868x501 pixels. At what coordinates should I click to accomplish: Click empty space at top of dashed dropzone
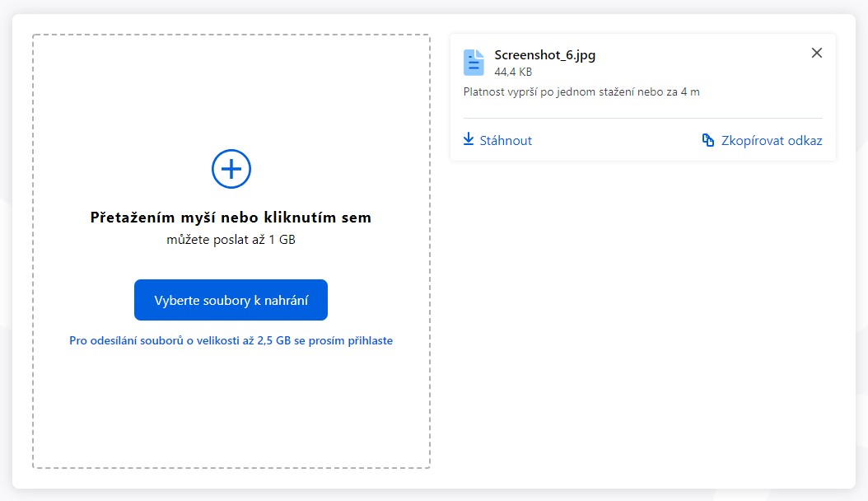click(x=231, y=82)
